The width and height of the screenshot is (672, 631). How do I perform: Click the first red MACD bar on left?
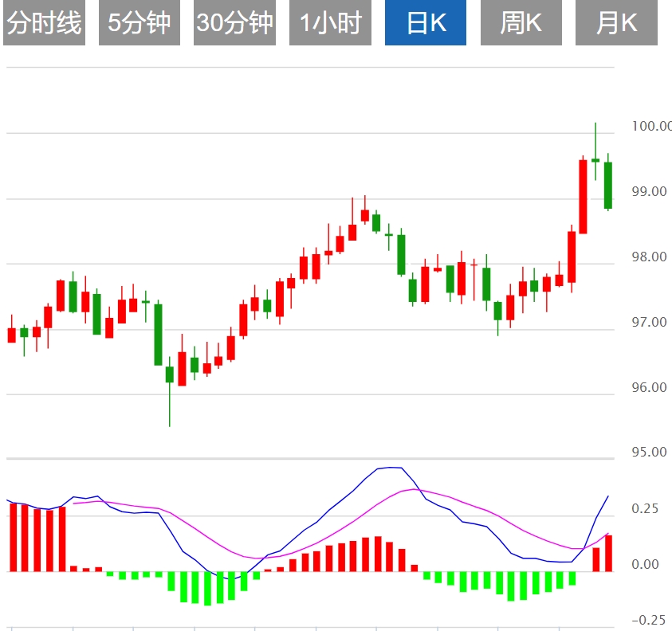tap(13, 537)
